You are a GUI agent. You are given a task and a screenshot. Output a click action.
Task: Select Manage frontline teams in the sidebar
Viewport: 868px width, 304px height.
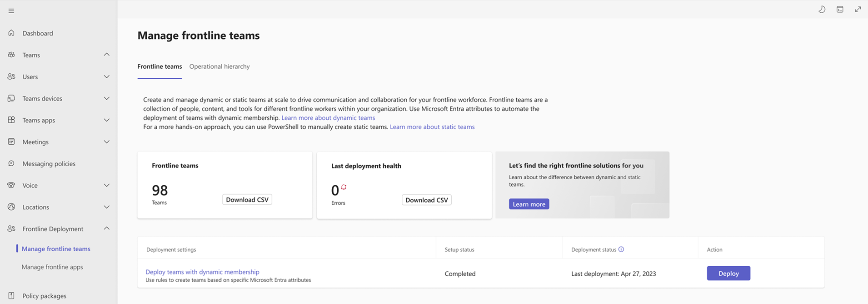56,249
